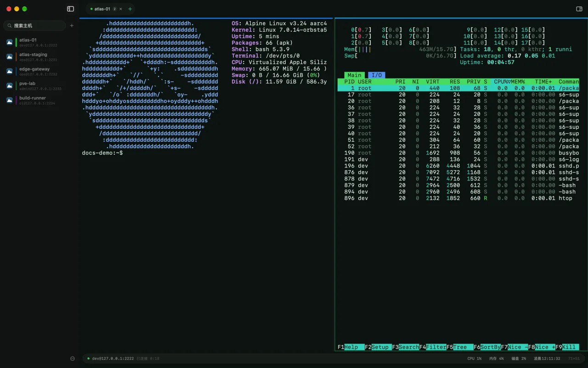Sort htop by the TIME+ column header
This screenshot has height=368, width=588.
pos(543,81)
